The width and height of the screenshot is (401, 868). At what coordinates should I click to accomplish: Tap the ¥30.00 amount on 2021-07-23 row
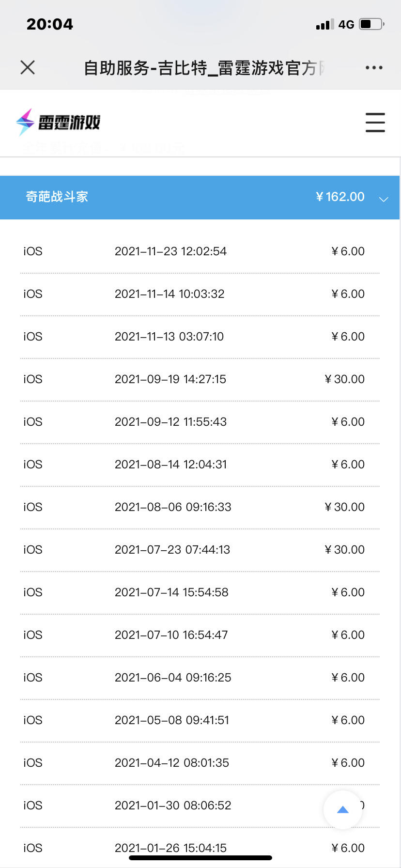click(344, 550)
